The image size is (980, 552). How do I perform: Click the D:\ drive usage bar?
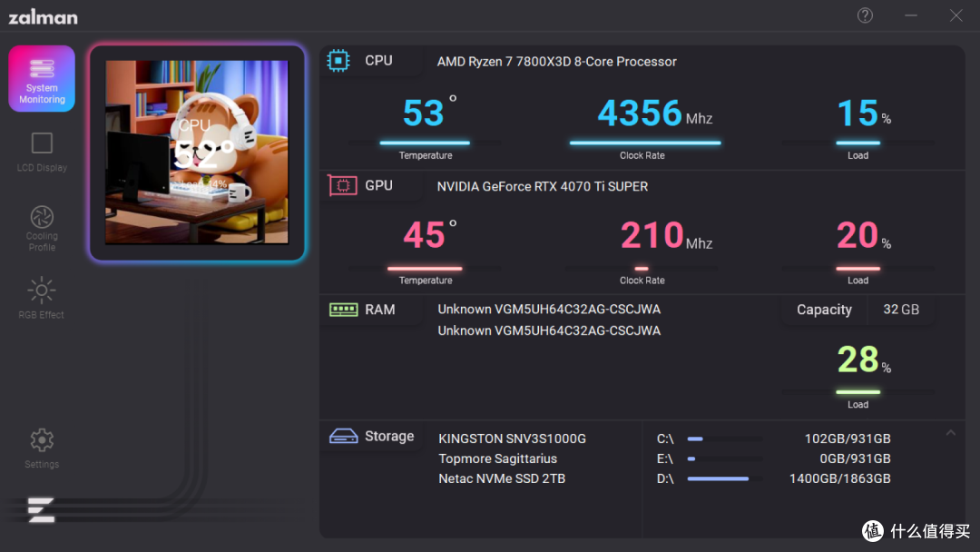pos(725,478)
